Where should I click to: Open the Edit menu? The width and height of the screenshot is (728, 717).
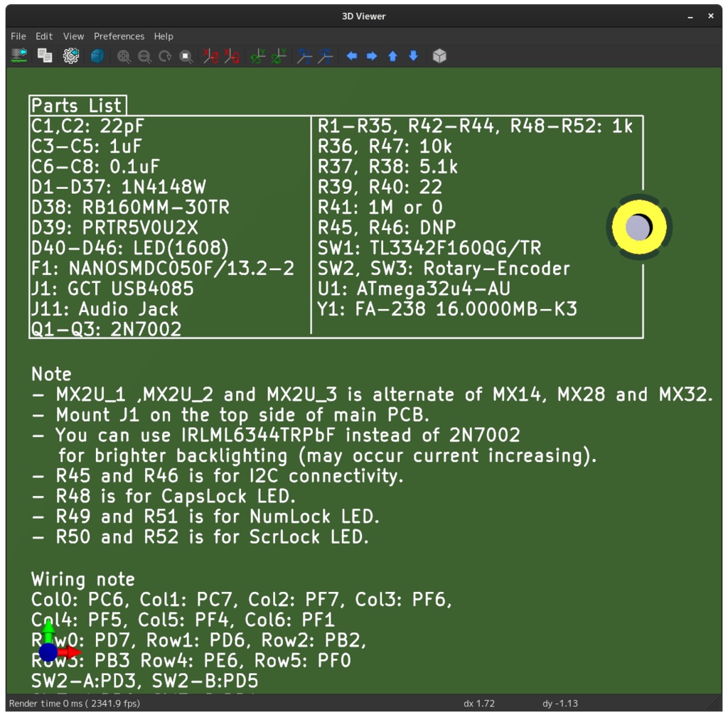point(43,36)
